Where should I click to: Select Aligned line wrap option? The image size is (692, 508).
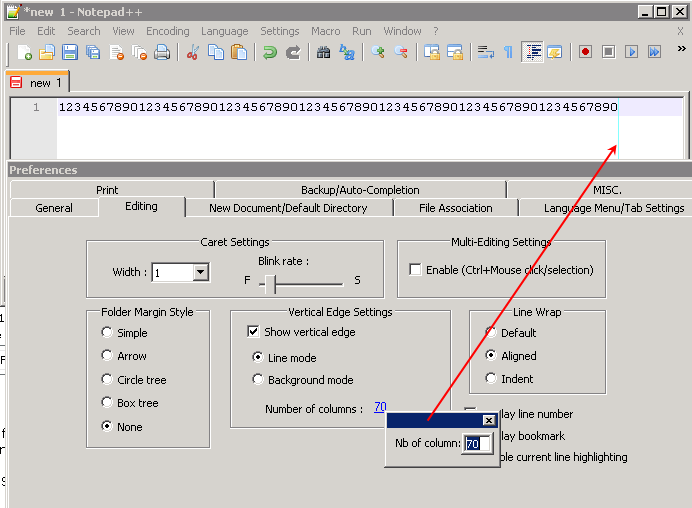(x=491, y=355)
